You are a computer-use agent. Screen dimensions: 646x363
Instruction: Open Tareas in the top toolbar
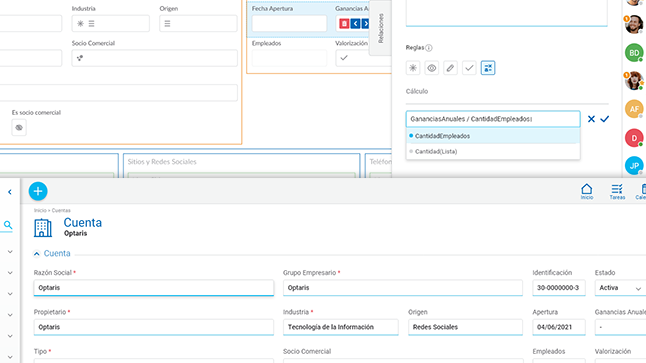point(617,192)
